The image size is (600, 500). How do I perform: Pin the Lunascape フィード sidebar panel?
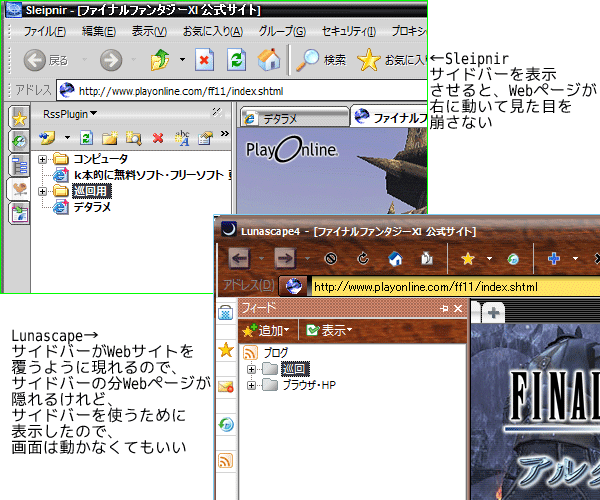tap(444, 308)
